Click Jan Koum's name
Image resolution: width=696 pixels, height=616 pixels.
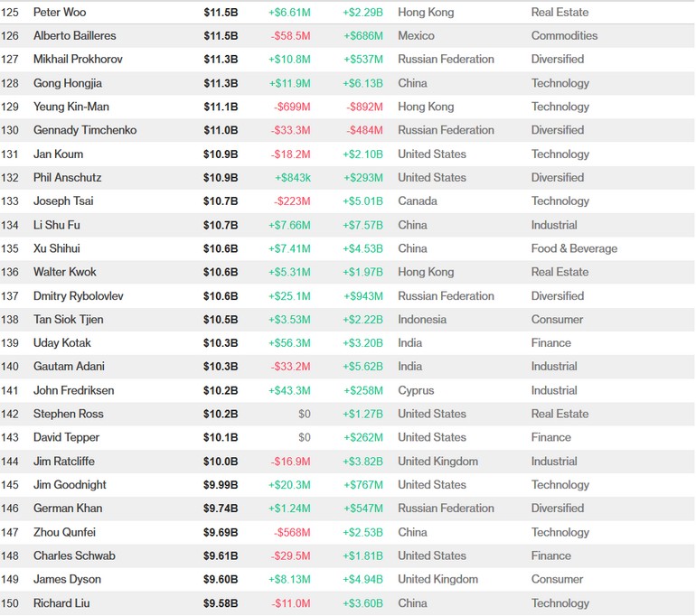click(x=60, y=154)
